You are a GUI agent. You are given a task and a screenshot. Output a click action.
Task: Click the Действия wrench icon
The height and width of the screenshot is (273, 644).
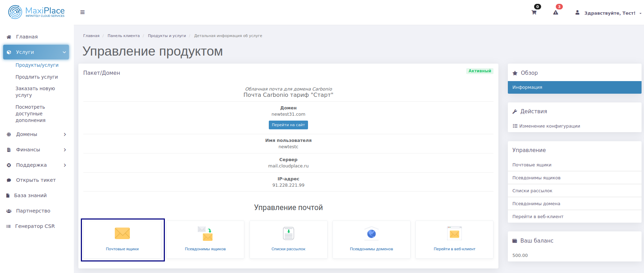(x=515, y=112)
